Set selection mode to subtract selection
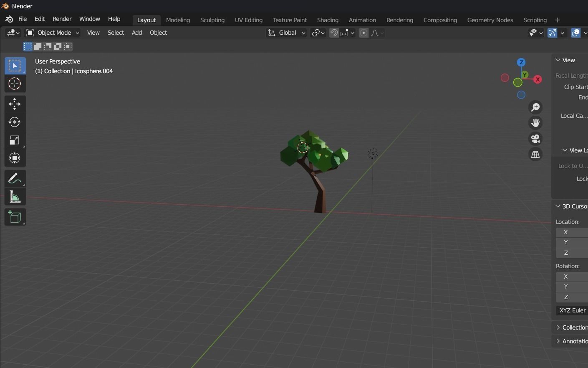588x368 pixels. (x=48, y=46)
